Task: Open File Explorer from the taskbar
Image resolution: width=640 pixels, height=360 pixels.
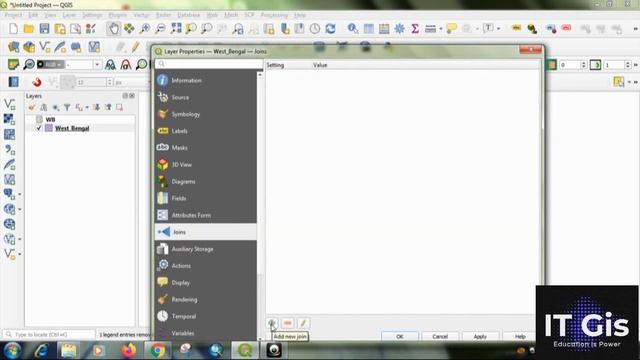Action: 69,350
